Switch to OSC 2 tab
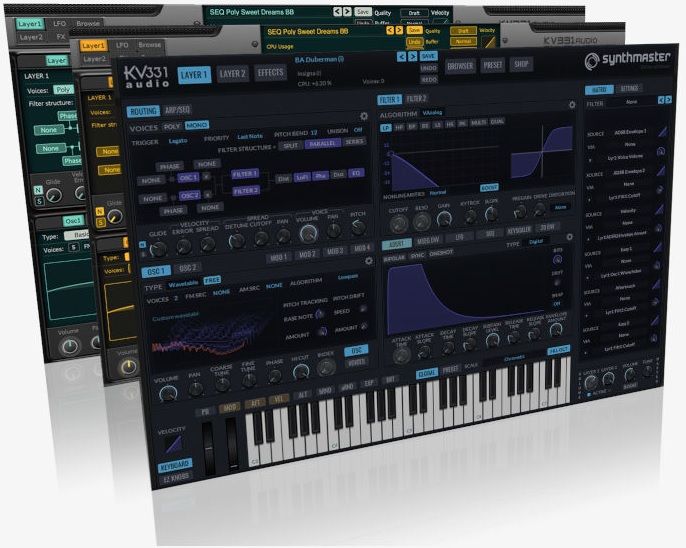 point(188,268)
